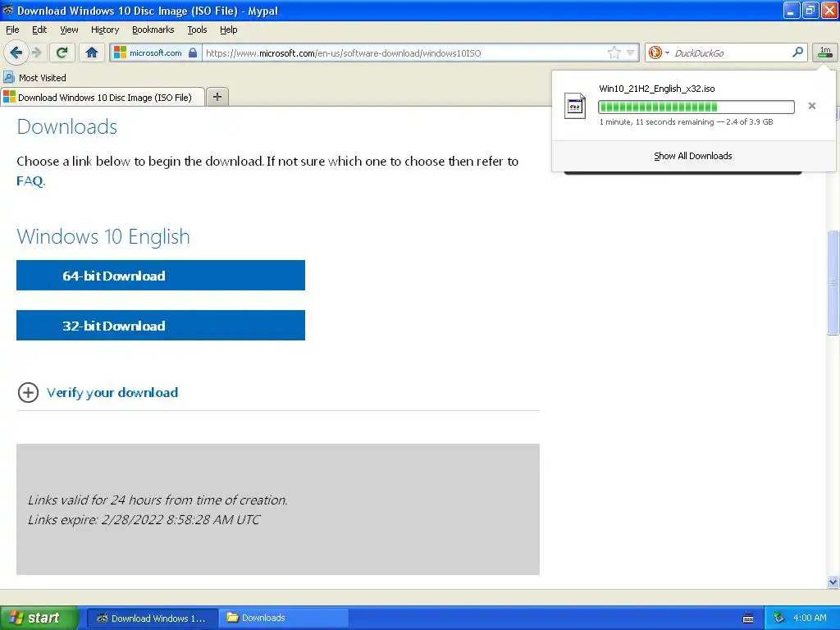Click the '1 minute, 11 seconds remaining' status text
This screenshot has width=840, height=630.
[x=656, y=122]
